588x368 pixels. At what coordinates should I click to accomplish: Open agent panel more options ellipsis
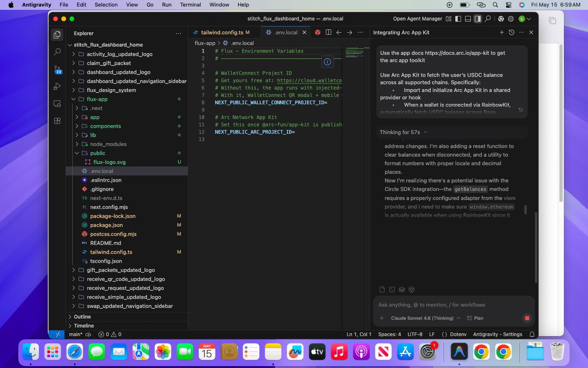tap(521, 32)
